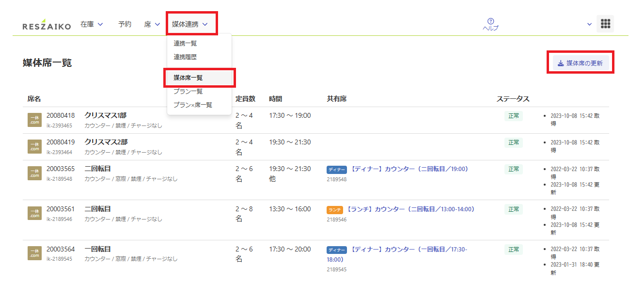644x298 pixels.
Task: Click the 一休.com icon on the 一回転目 row
Action: 34,253
